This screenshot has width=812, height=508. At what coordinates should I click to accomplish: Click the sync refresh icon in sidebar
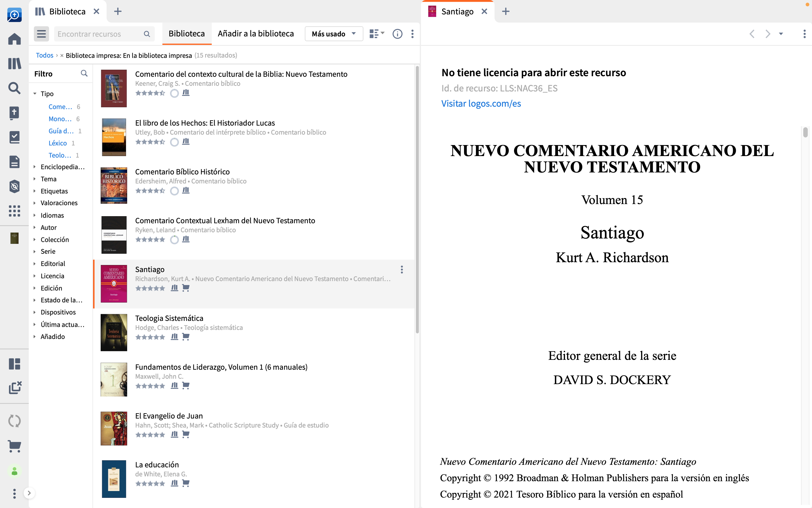pos(14,421)
